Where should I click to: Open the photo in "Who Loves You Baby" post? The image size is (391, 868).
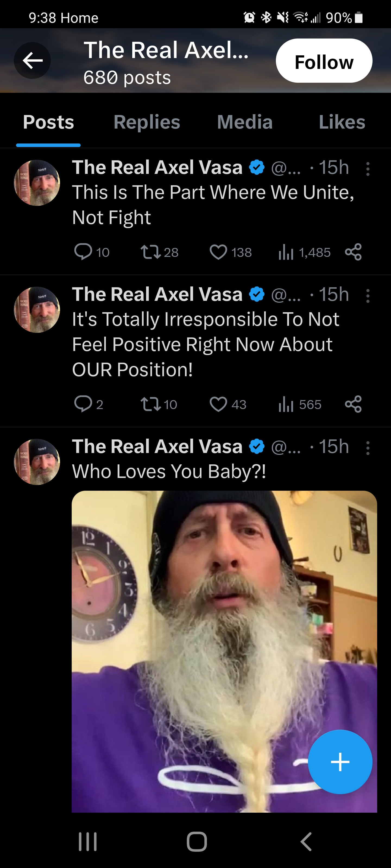coord(202,640)
